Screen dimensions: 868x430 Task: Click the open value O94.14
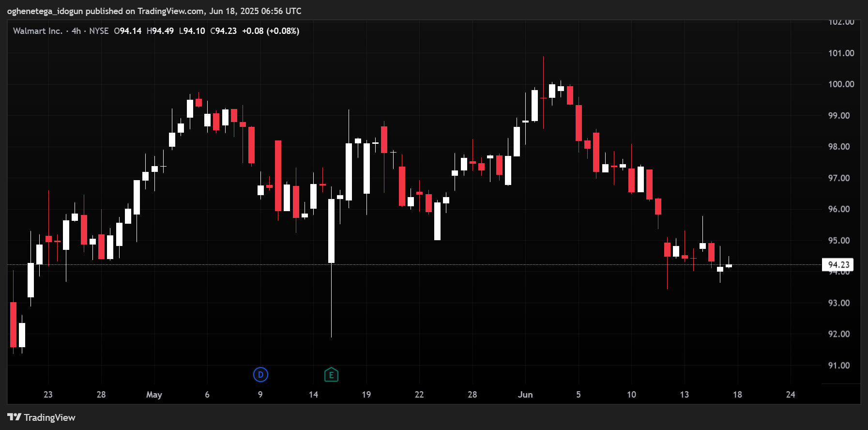[128, 31]
